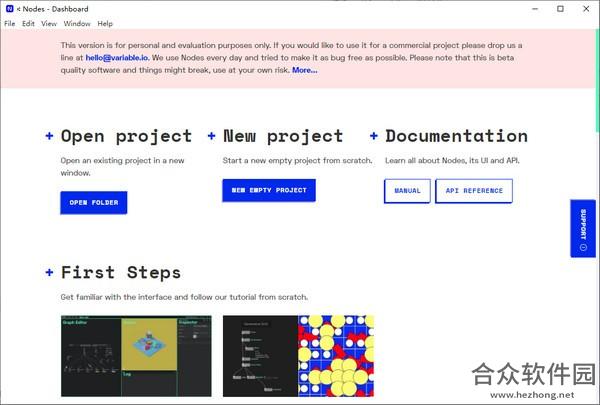Viewport: 600px width, 405px height.
Task: Close the Nodes Dashboard window
Action: (x=586, y=8)
